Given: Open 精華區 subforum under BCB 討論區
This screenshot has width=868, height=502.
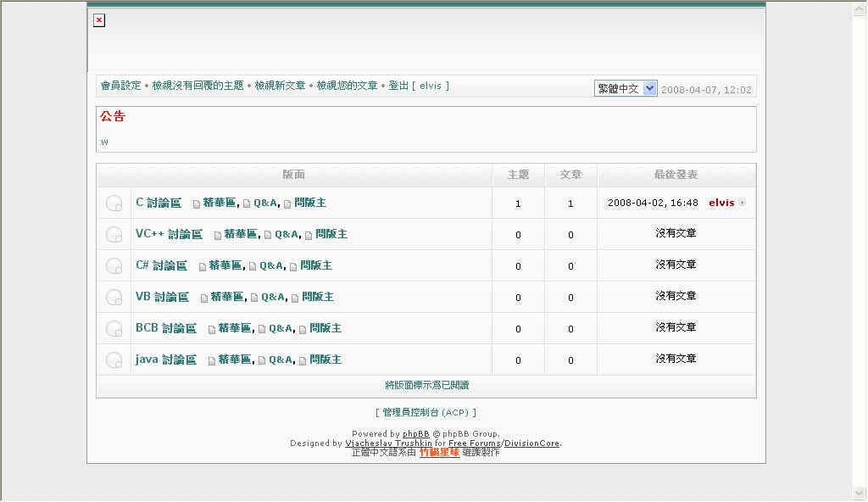Looking at the screenshot, I should (x=235, y=328).
